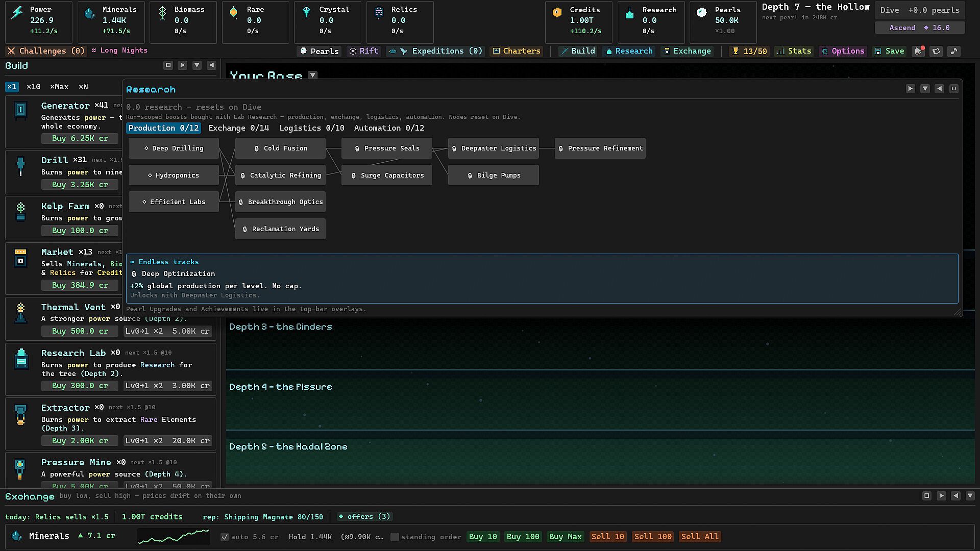The width and height of the screenshot is (980, 551).
Task: Maximize Research panel with square icon
Action: (x=953, y=89)
